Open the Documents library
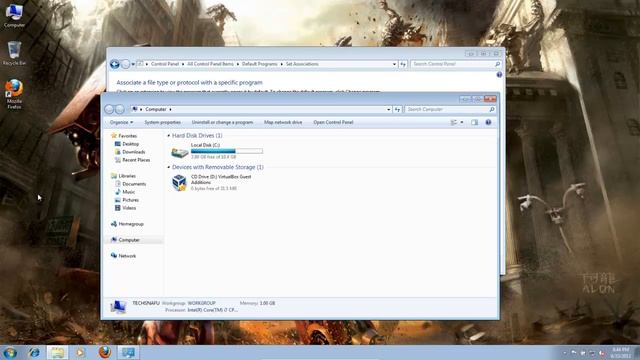640x360 pixels. tap(130, 184)
